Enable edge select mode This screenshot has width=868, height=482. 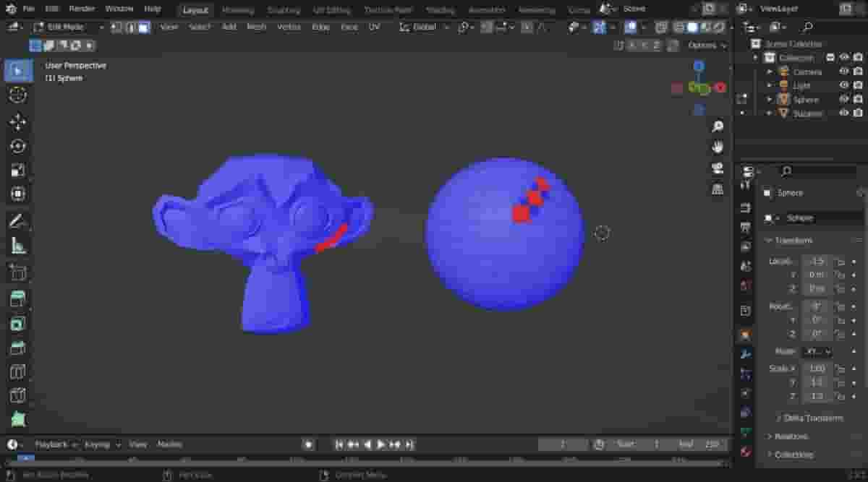[130, 27]
